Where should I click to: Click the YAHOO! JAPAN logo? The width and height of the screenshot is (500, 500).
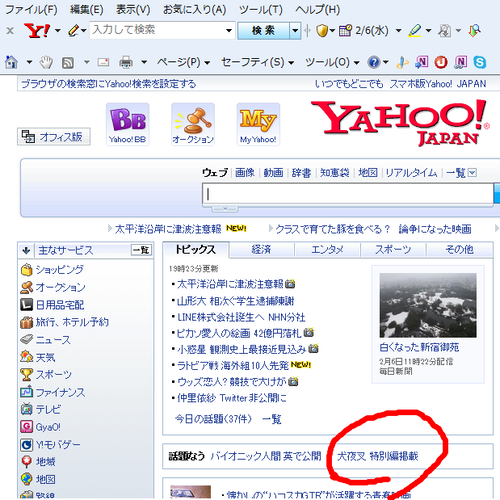400,123
